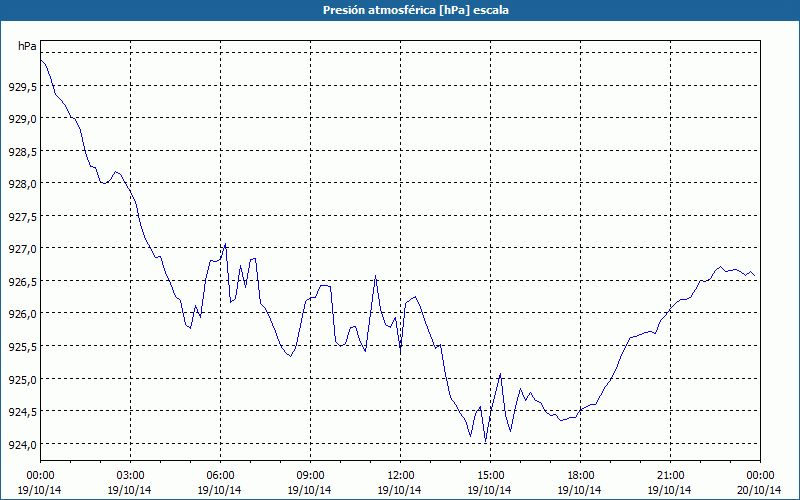Select the 927,5 y-axis value
Screen dimensions: 800x500
[x=22, y=217]
